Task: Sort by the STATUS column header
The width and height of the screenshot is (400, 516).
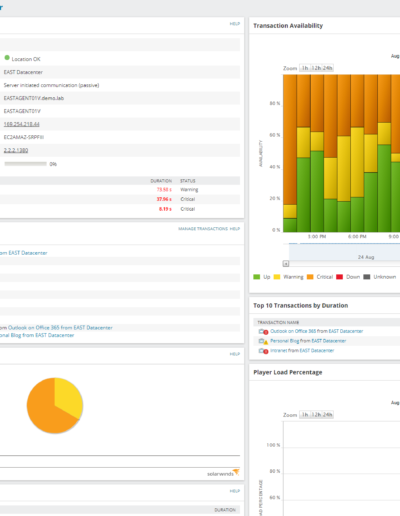Action: pos(188,181)
